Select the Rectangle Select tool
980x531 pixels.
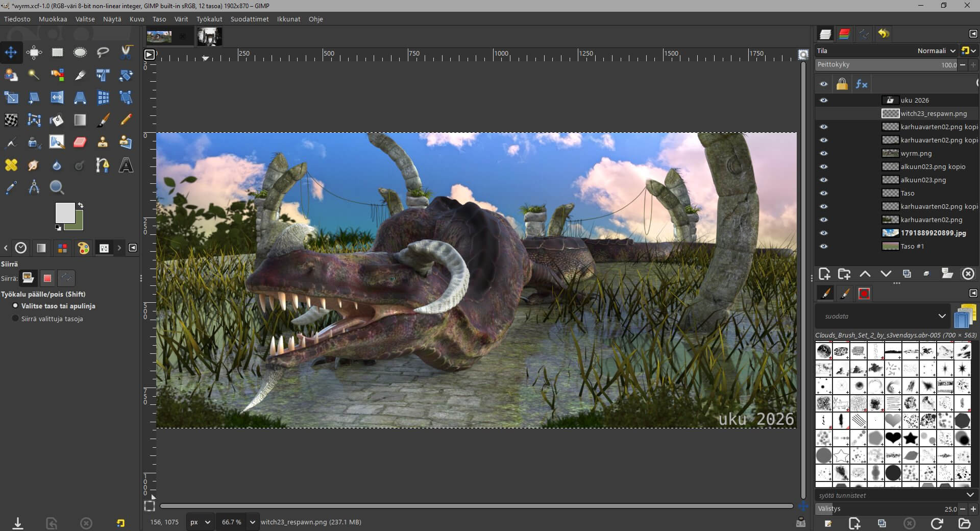coord(57,52)
